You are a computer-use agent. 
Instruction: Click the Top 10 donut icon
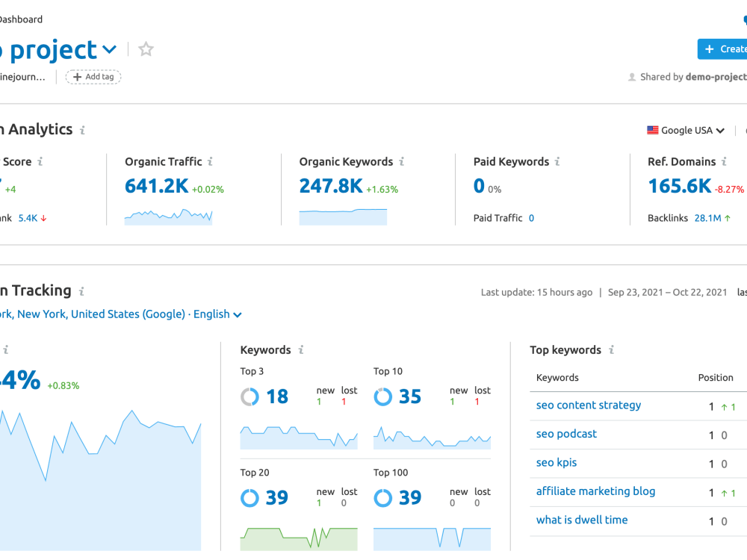pyautogui.click(x=383, y=396)
